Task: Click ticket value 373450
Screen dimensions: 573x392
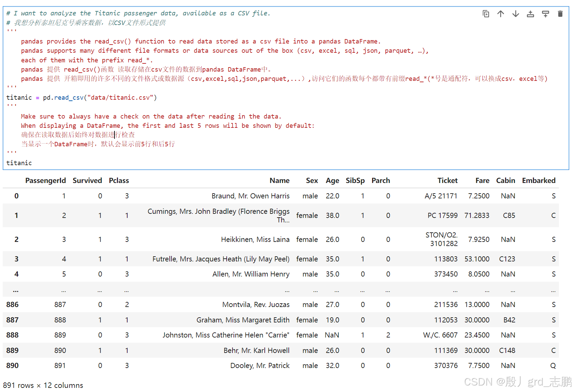Action: click(x=446, y=274)
